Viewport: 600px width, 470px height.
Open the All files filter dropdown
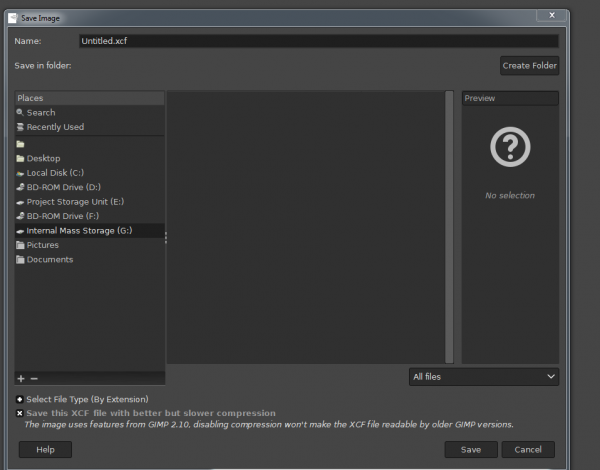484,377
